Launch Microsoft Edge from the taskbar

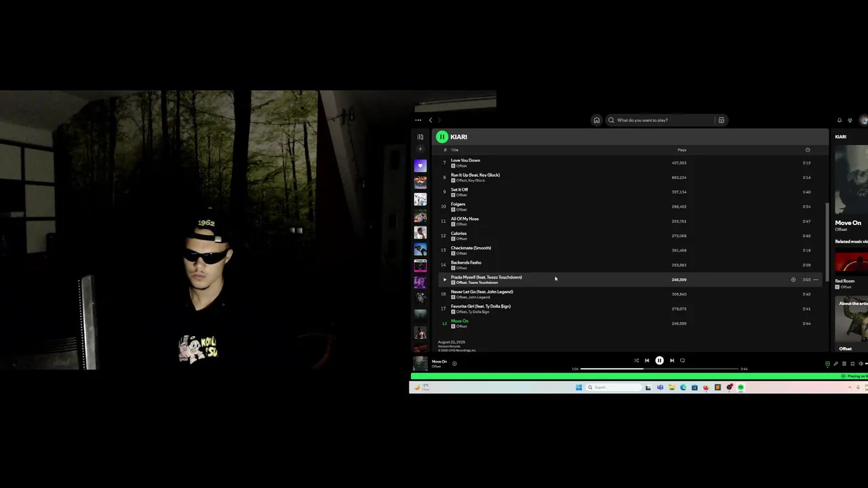(x=683, y=387)
